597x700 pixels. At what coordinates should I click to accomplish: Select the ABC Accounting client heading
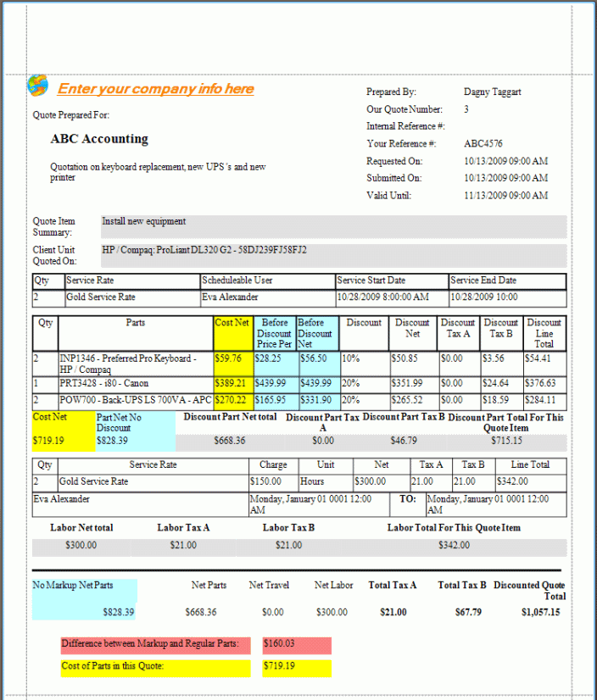[99, 139]
